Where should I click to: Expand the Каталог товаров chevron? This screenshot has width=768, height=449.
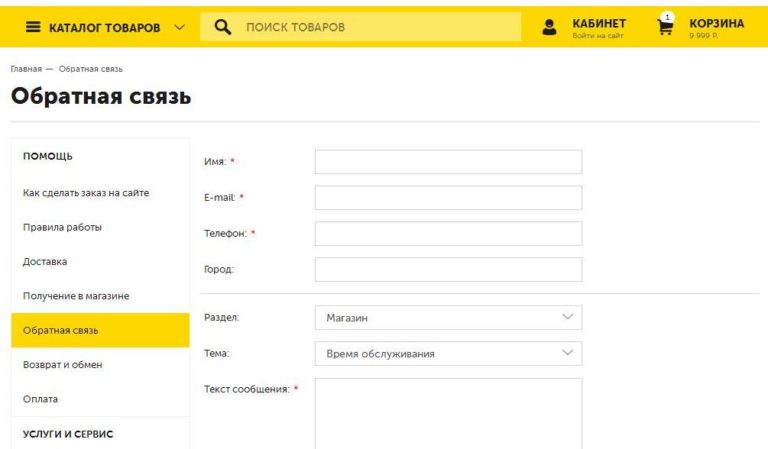tap(179, 27)
